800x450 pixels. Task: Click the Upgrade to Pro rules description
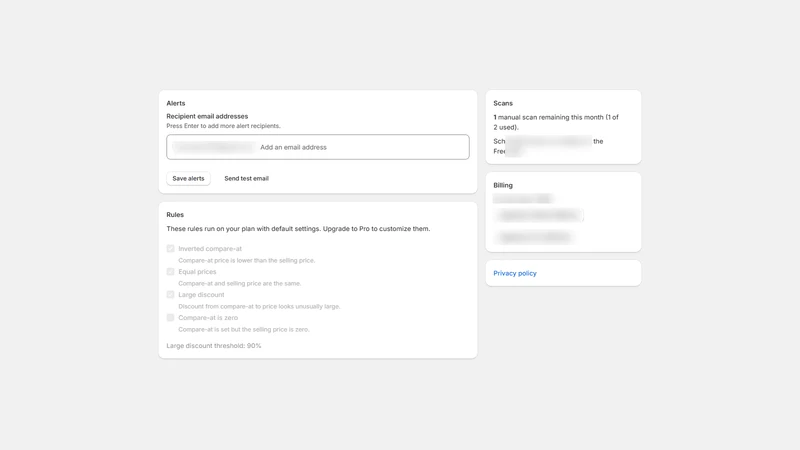[x=298, y=229]
